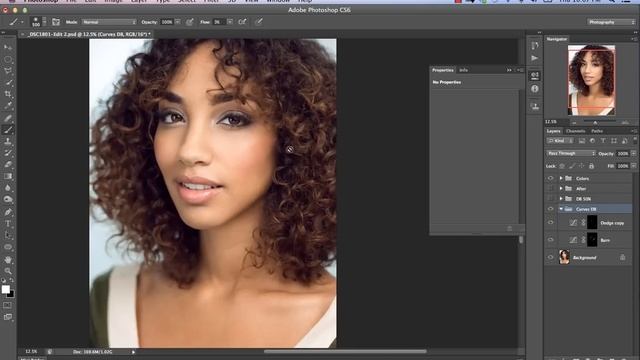The height and width of the screenshot is (360, 640).
Task: Select the History Brush tool
Action: (8, 153)
